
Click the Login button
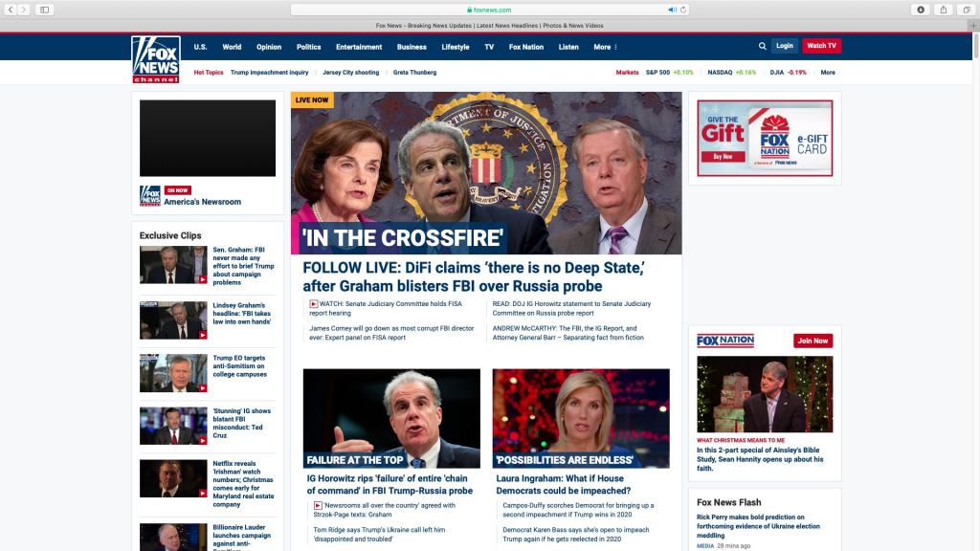[785, 46]
